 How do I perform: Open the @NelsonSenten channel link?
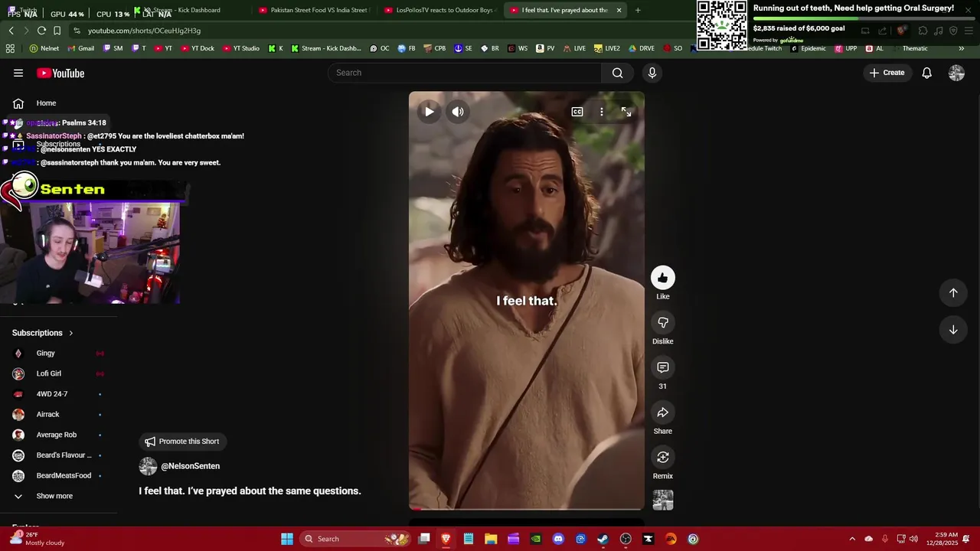point(190,466)
